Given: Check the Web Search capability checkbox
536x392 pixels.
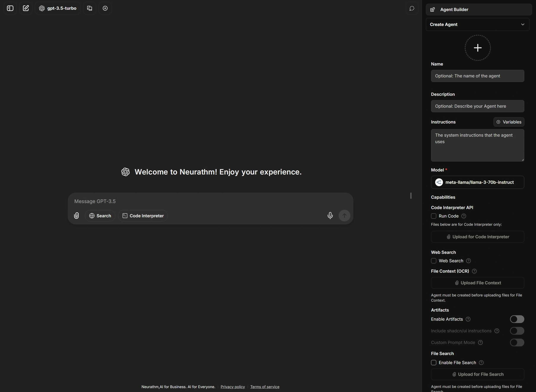Looking at the screenshot, I should coord(434,261).
